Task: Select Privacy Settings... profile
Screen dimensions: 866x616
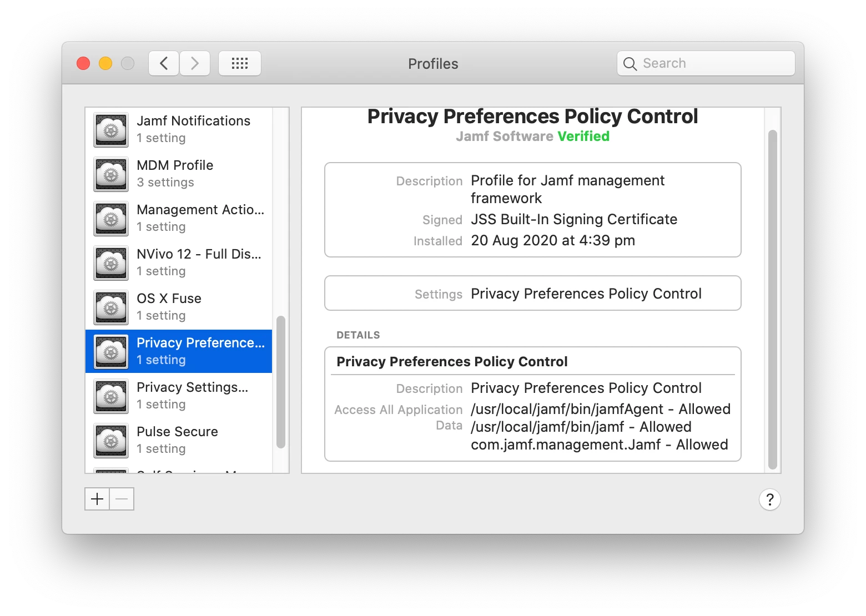Action: click(179, 396)
